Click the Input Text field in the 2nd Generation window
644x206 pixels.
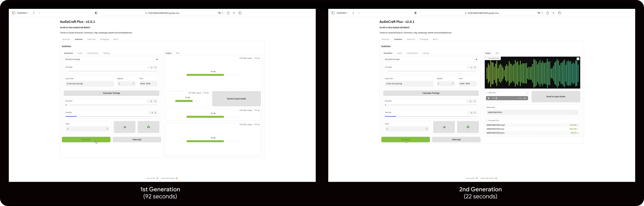[x=409, y=84]
